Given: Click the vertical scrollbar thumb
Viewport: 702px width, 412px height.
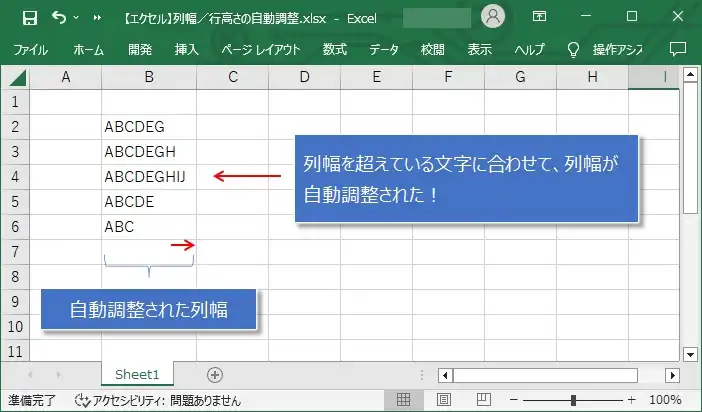Looking at the screenshot, I should tap(690, 148).
